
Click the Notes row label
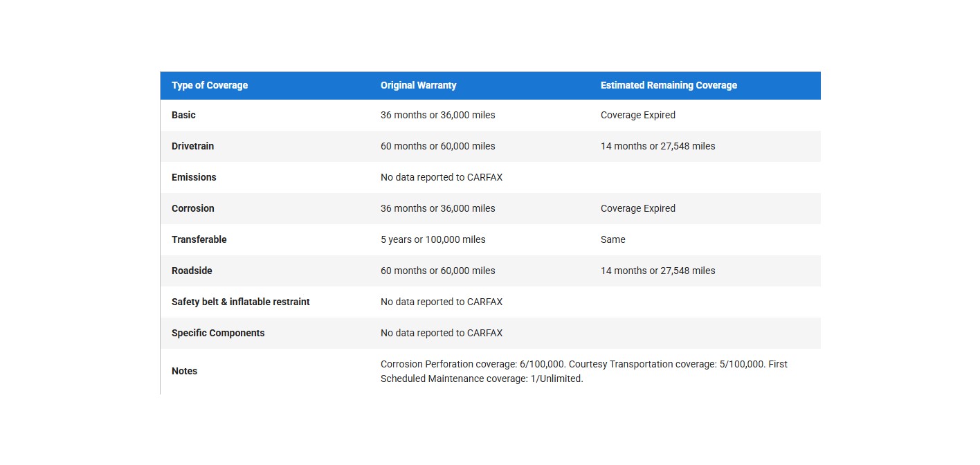pyautogui.click(x=184, y=371)
